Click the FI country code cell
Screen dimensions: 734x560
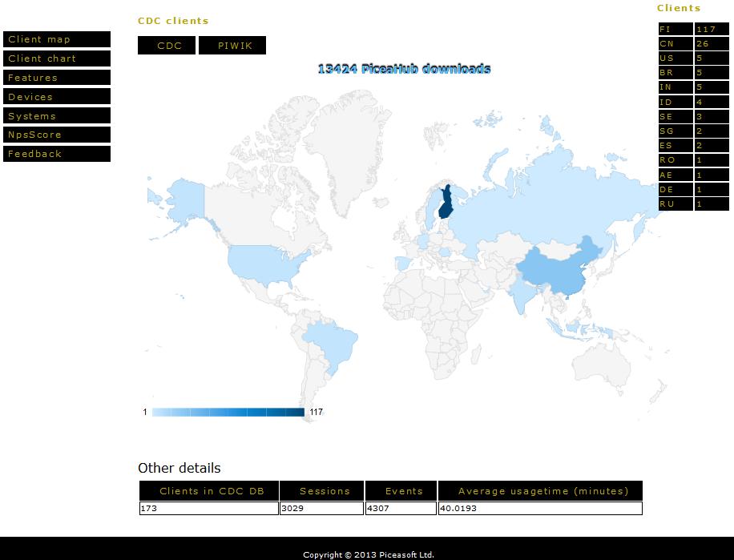point(676,29)
